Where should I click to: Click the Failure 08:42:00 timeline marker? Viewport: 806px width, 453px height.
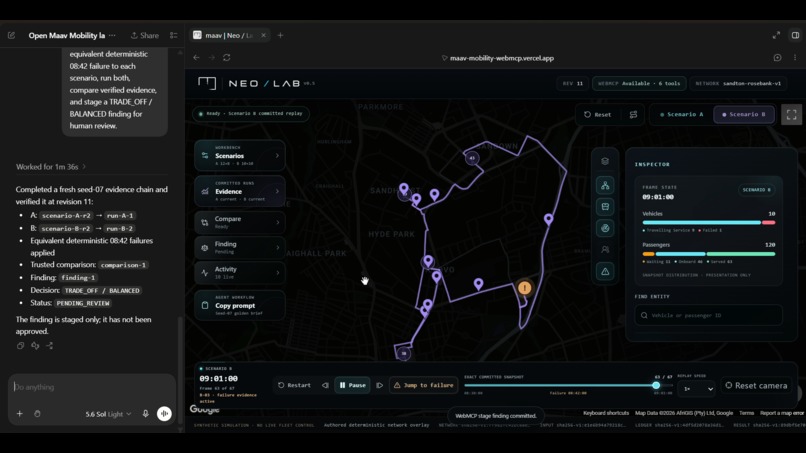coord(568,393)
